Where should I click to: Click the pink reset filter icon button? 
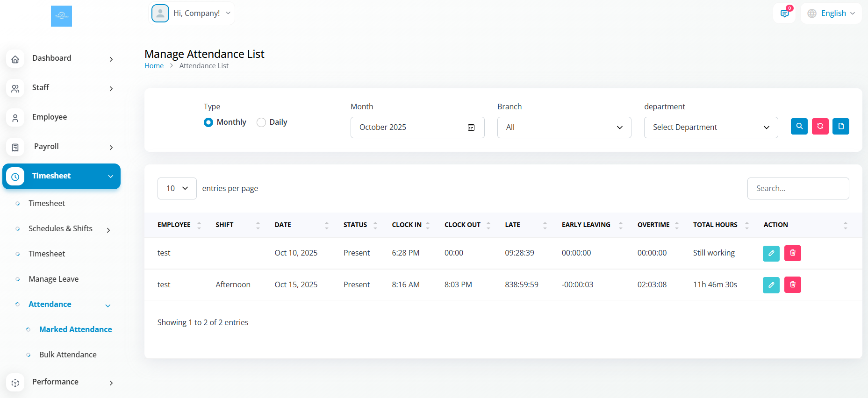(820, 126)
